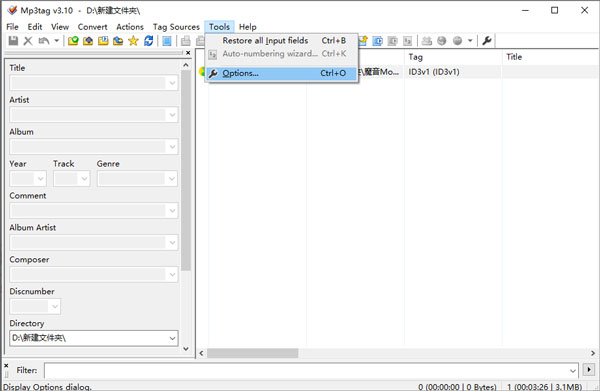This screenshot has width=600, height=391.
Task: Click the Filter arrow button at far right
Action: click(589, 370)
